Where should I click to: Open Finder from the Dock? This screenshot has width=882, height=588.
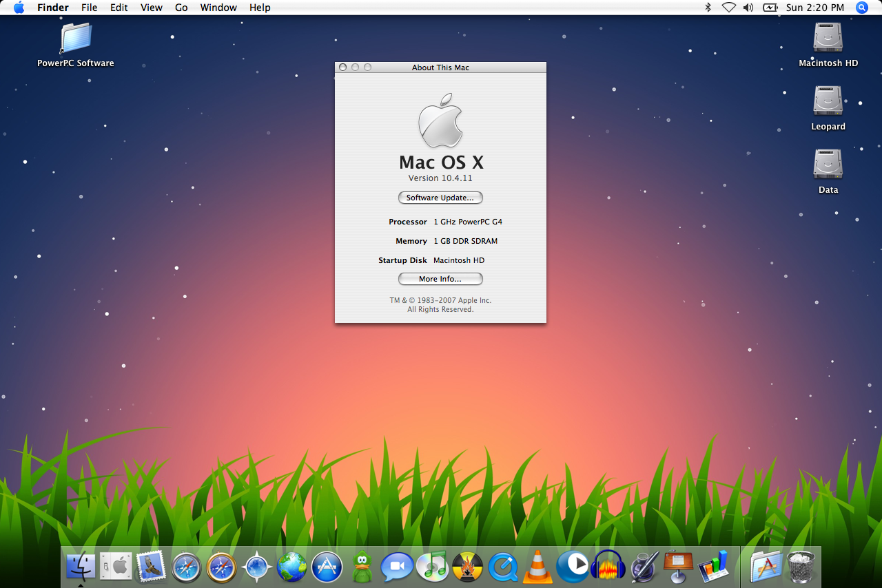tap(81, 567)
